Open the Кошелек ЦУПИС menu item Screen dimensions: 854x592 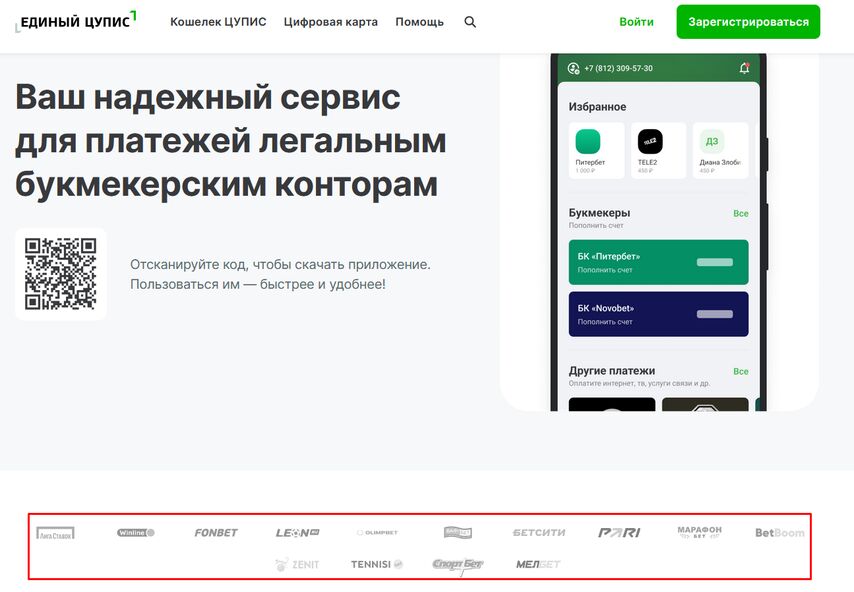[218, 22]
